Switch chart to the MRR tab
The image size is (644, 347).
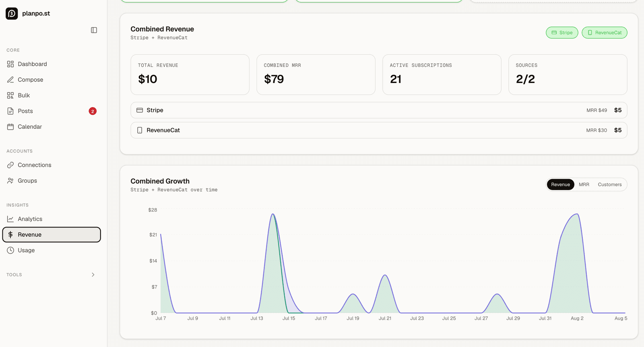tap(584, 184)
